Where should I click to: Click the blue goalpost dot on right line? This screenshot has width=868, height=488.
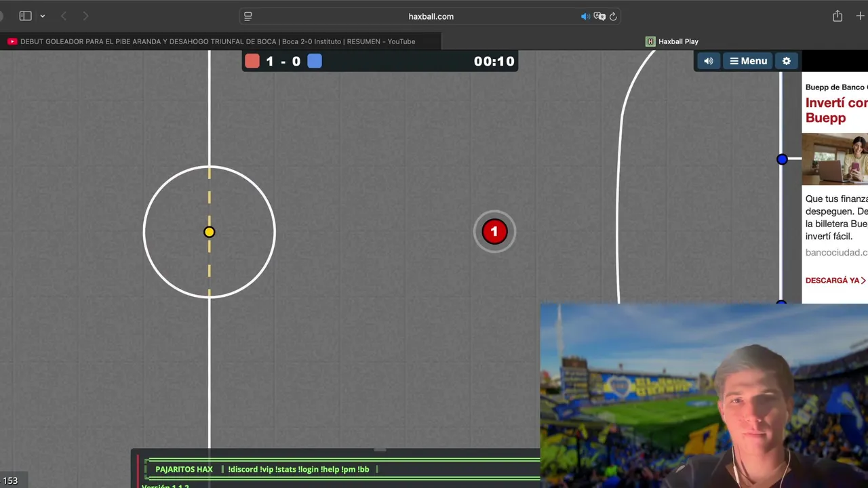tap(782, 159)
